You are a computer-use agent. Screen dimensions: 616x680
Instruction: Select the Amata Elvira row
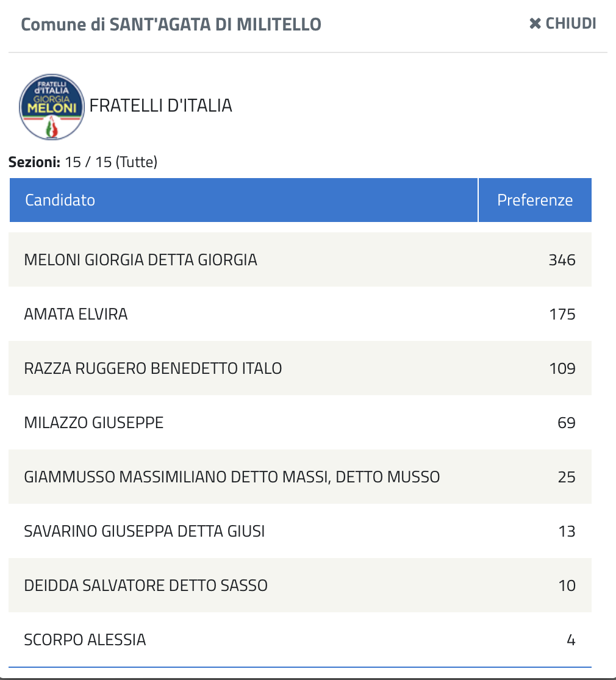[x=76, y=314]
